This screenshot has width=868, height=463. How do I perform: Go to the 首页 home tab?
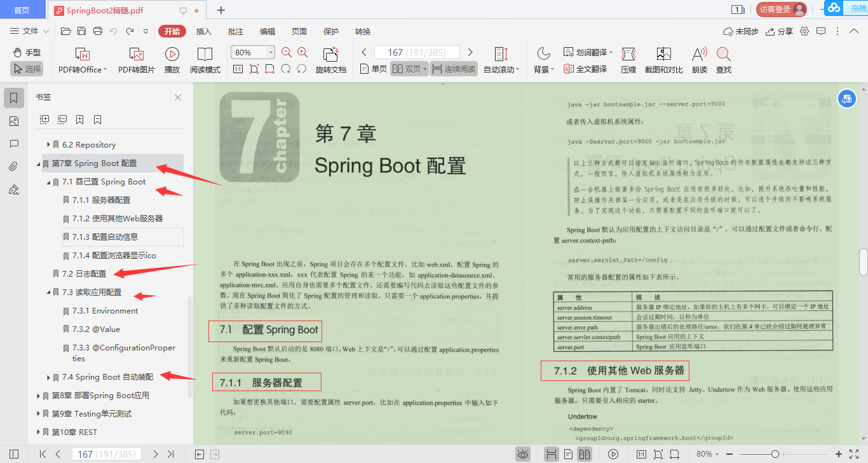pos(22,10)
